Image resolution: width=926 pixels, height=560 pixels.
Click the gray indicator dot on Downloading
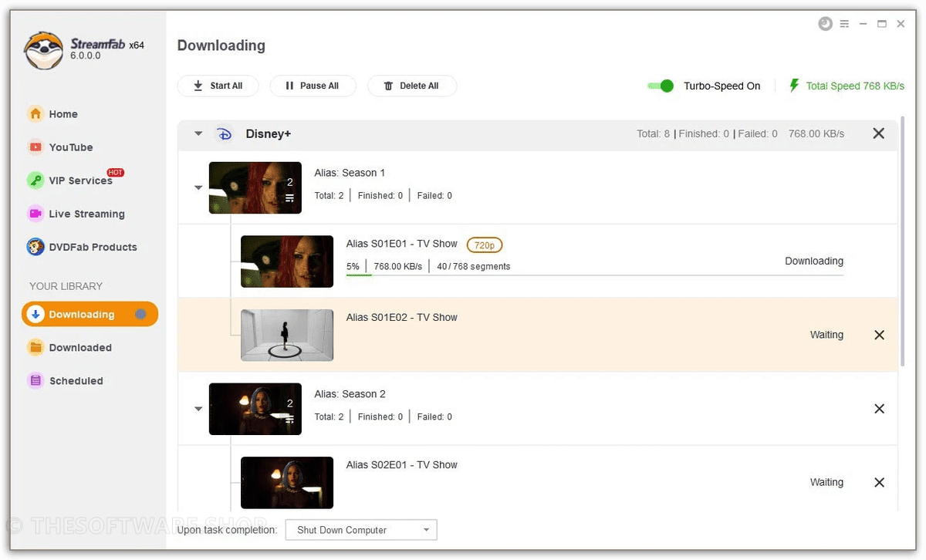pyautogui.click(x=140, y=314)
